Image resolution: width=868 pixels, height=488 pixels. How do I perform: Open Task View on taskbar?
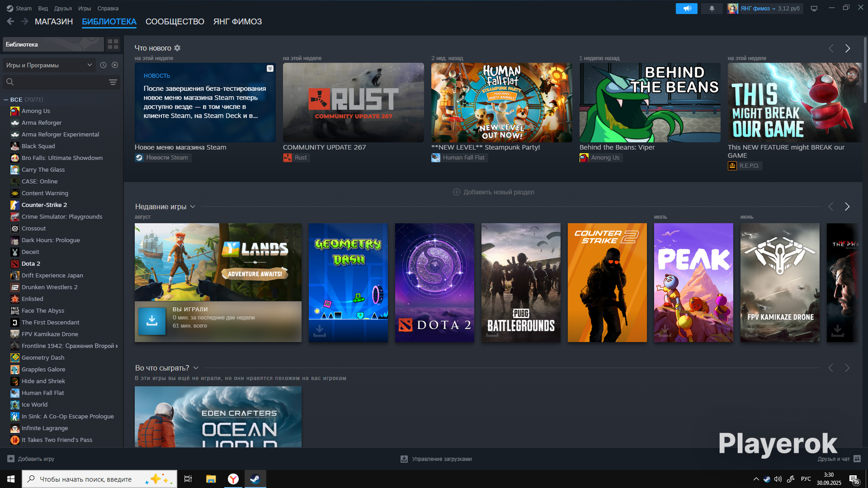188,479
